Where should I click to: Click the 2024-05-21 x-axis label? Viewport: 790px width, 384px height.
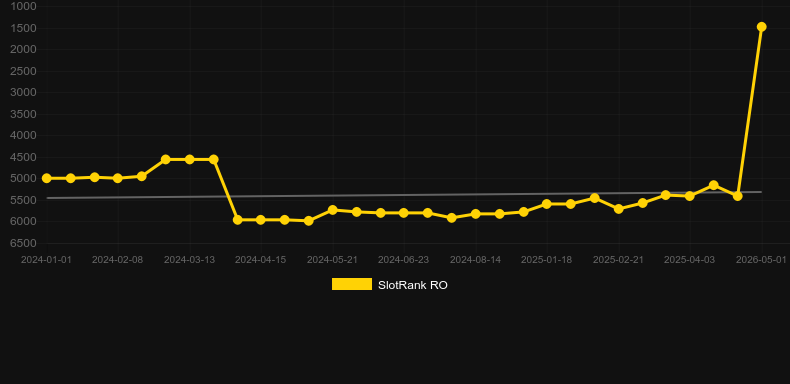tap(333, 260)
